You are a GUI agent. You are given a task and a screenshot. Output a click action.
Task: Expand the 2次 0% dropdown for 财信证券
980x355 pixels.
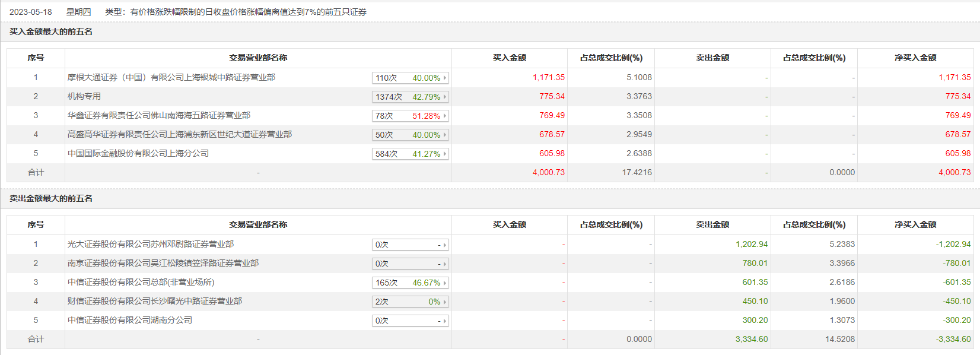(x=411, y=302)
